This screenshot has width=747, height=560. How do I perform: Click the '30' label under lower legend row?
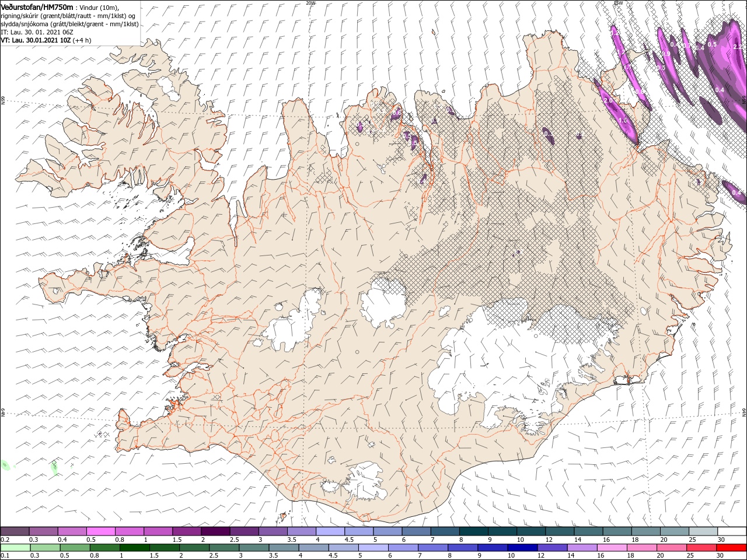tap(719, 556)
